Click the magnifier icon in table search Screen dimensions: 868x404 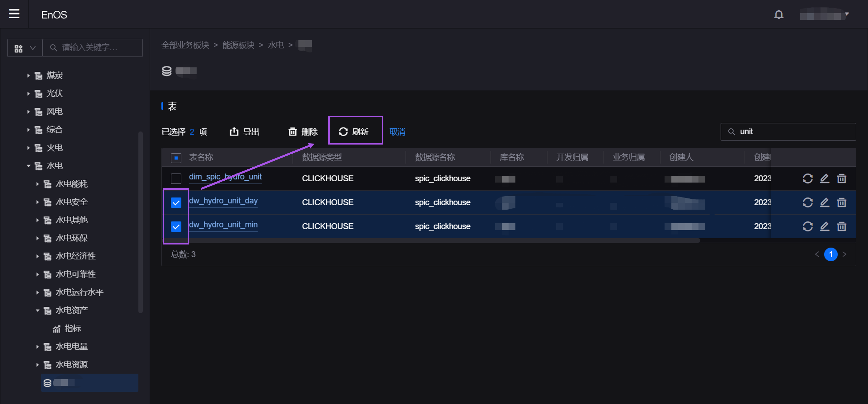[x=731, y=132]
